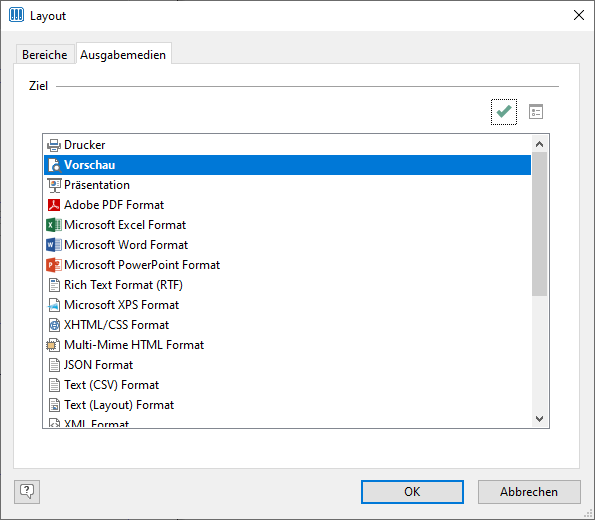Viewport: 595px width, 520px height.
Task: Click the Microsoft Excel icon
Action: click(x=54, y=225)
